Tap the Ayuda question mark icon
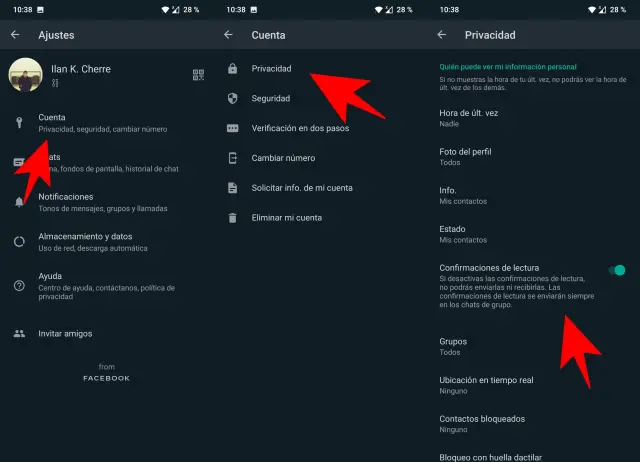640x462 pixels. 19,286
